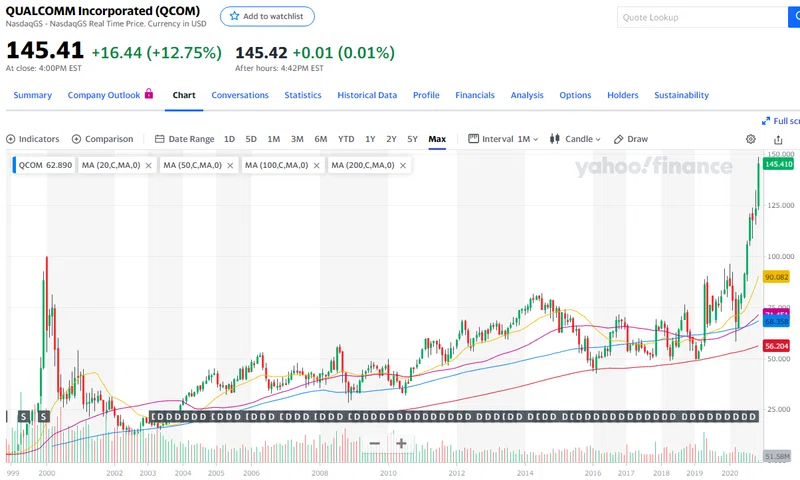Click the MA (200,C,MA,0) legend label

tap(363, 165)
